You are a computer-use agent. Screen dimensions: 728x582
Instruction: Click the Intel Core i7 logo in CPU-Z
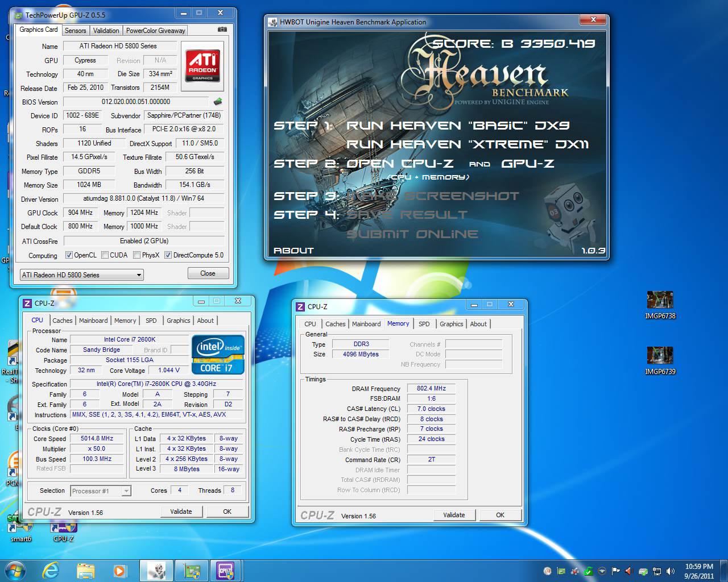point(218,354)
